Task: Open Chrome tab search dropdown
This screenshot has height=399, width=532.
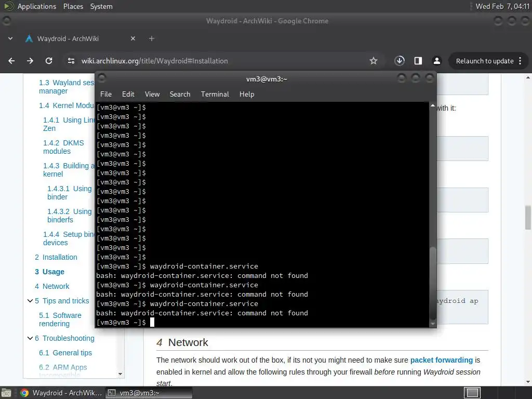Action: click(10, 38)
